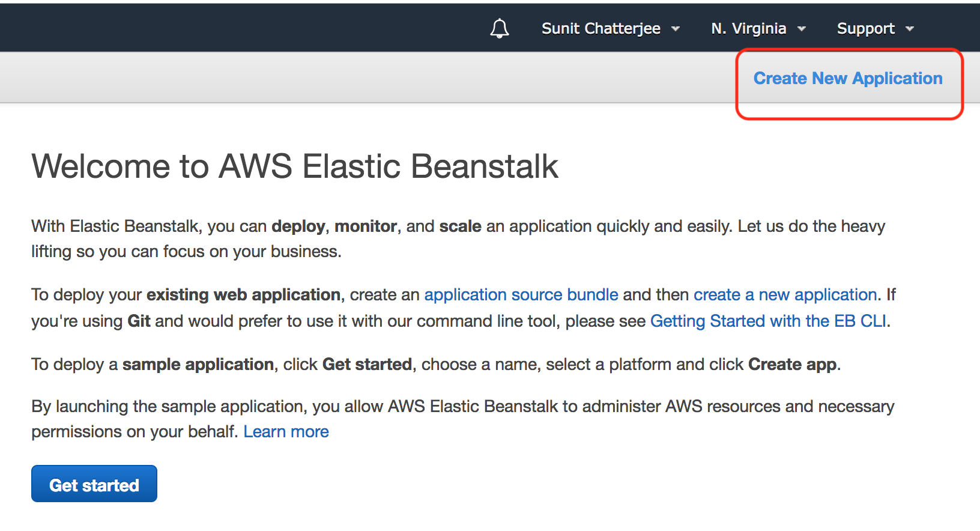The height and width of the screenshot is (531, 980).
Task: Expand the Support menu
Action: pyautogui.click(x=865, y=28)
